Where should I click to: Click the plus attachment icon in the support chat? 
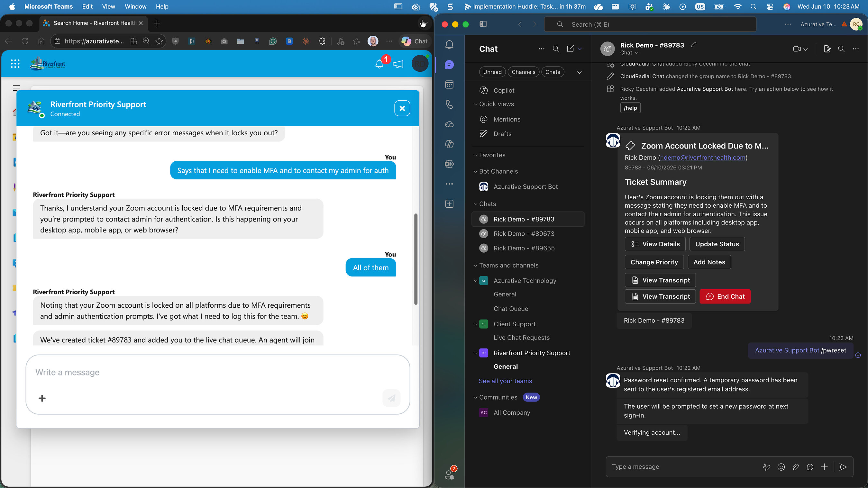click(x=42, y=398)
